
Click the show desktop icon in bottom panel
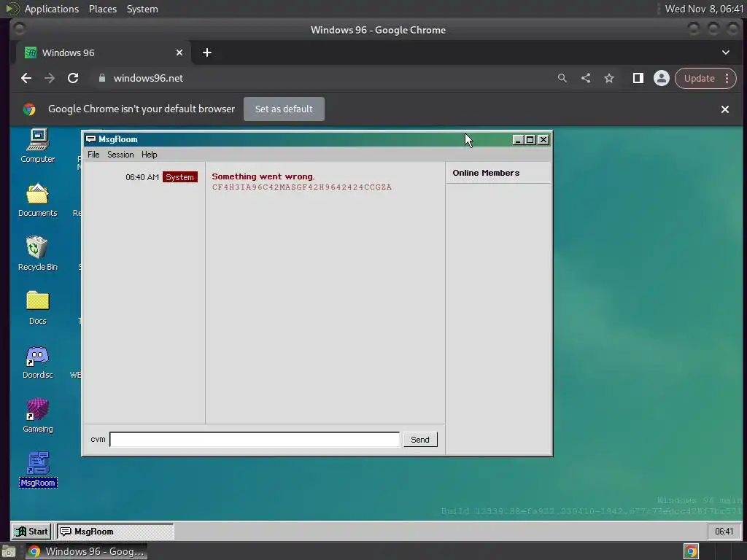tap(9, 551)
